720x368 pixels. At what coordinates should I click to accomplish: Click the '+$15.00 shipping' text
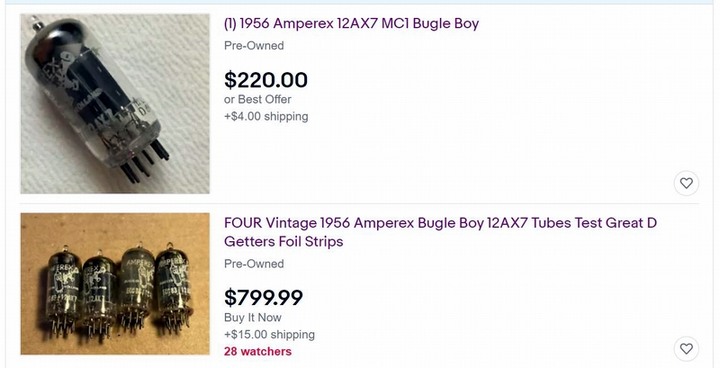pyautogui.click(x=270, y=334)
